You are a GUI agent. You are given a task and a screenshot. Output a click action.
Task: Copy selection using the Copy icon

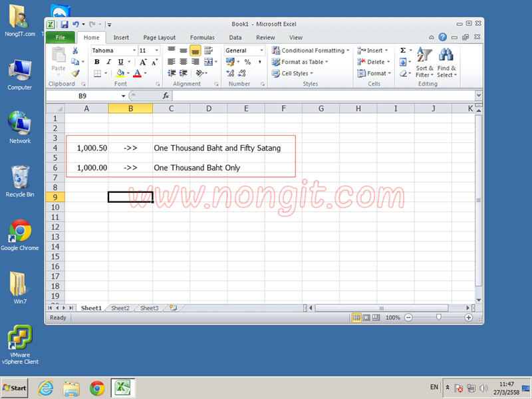click(x=75, y=62)
